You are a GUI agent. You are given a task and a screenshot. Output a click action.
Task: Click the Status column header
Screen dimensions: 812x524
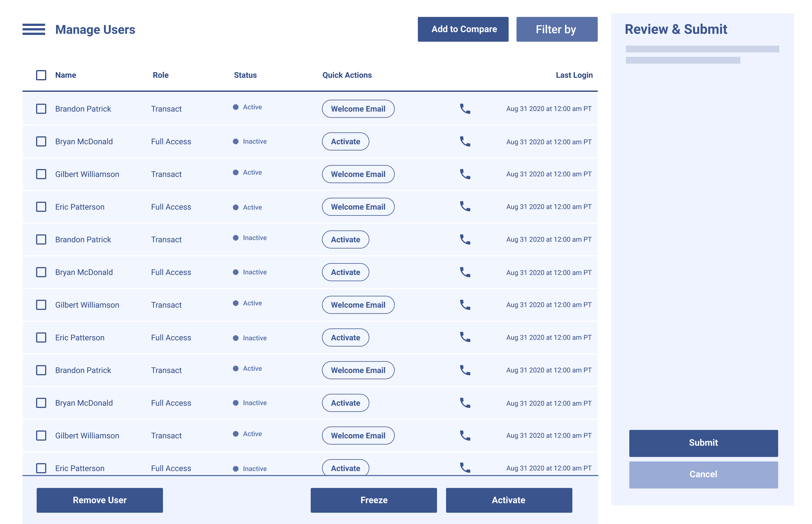[245, 75]
